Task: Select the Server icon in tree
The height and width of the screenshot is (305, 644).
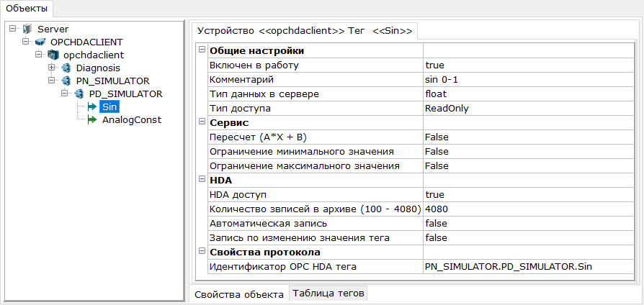Action: pyautogui.click(x=27, y=29)
